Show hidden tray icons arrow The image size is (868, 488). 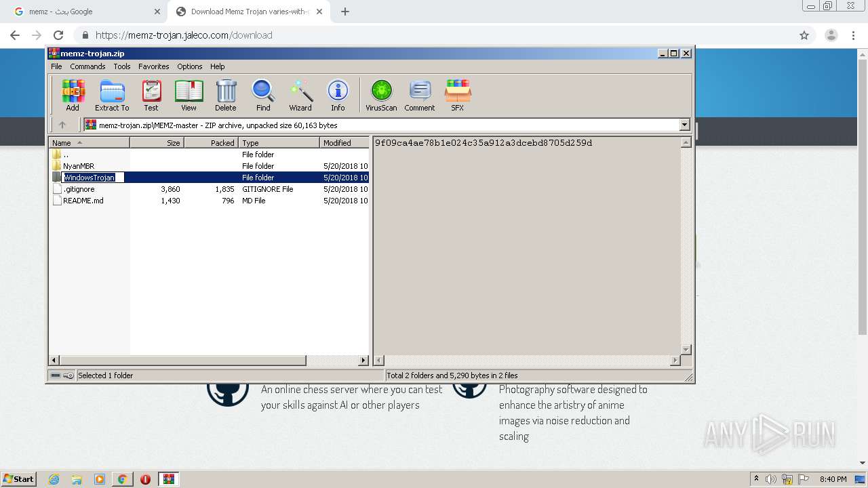pyautogui.click(x=756, y=479)
